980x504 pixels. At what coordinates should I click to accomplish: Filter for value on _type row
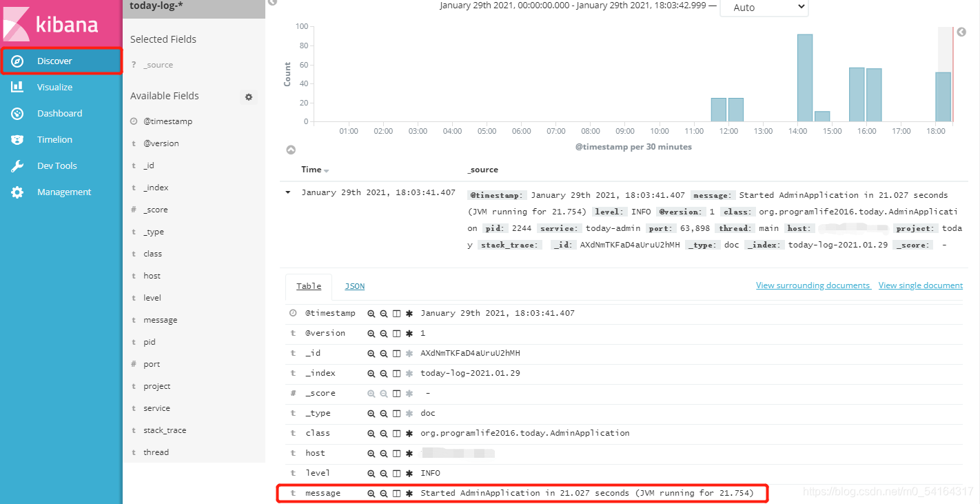[371, 414]
